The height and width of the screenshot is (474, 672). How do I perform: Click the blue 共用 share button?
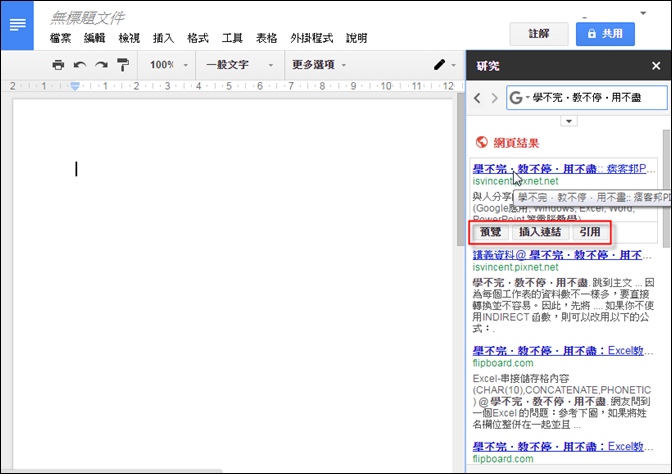tap(605, 34)
